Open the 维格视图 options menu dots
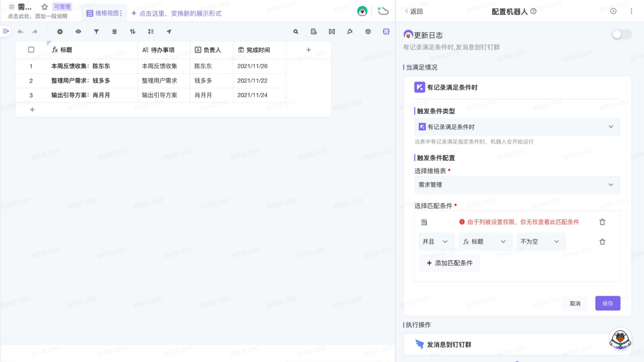The width and height of the screenshot is (644, 362). pos(121,13)
